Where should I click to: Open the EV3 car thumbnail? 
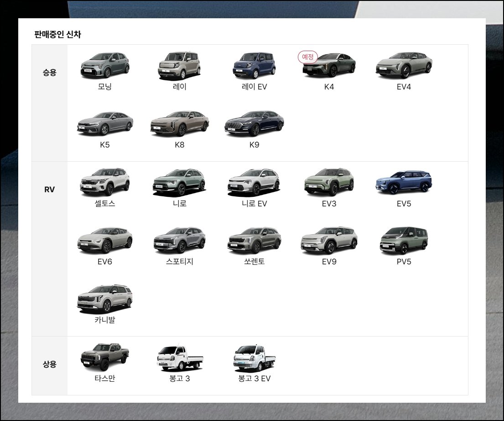tap(329, 182)
